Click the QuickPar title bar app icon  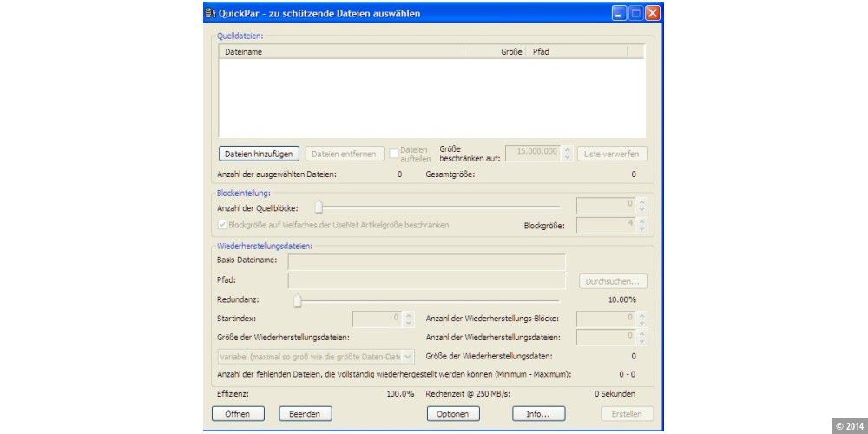coord(209,13)
